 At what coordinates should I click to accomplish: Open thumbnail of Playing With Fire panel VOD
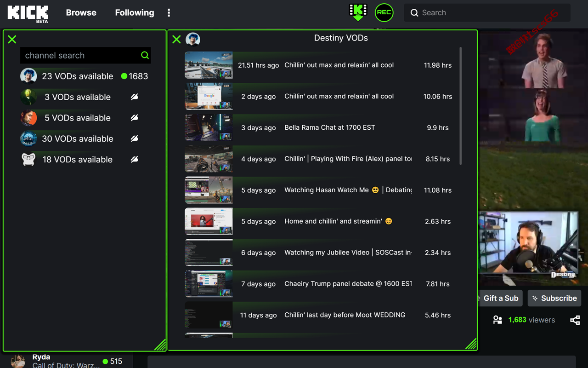[x=209, y=159]
